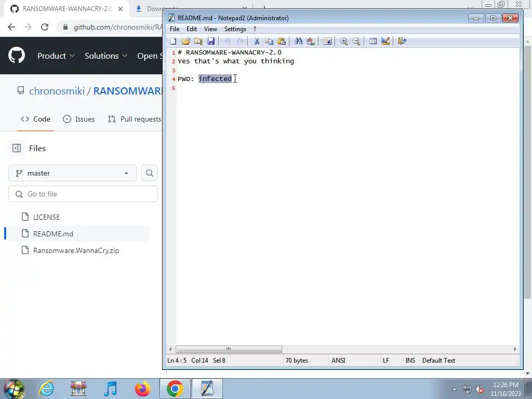Open a file via the folder icon
Screen dimensions: 532x399
(x=185, y=42)
